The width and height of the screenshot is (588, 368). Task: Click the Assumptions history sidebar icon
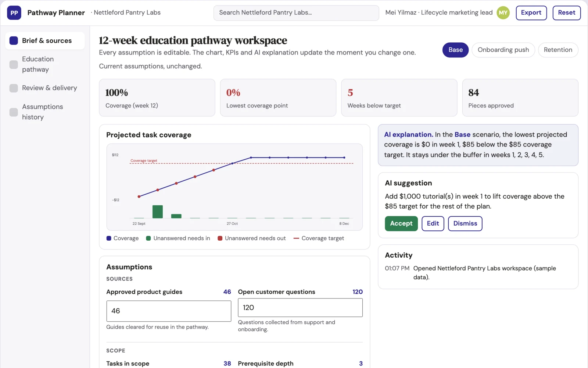pyautogui.click(x=14, y=112)
